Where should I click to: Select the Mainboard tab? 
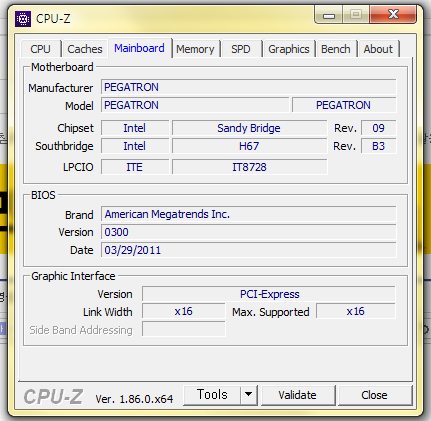pos(140,48)
